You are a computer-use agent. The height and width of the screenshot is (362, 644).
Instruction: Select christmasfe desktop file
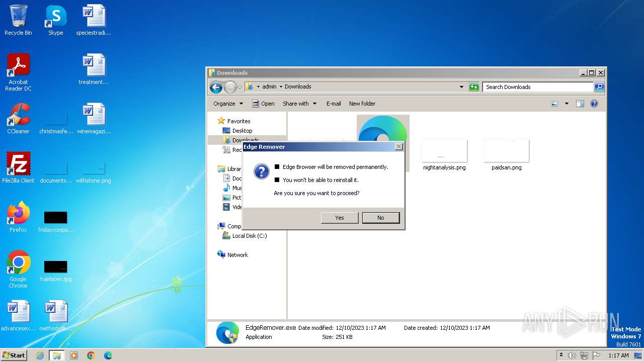(x=56, y=123)
